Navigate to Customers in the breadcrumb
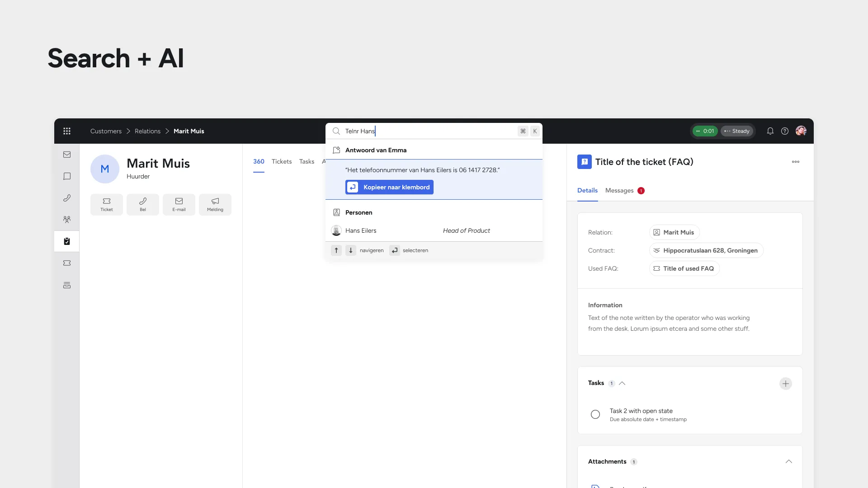This screenshot has height=488, width=868. click(106, 131)
